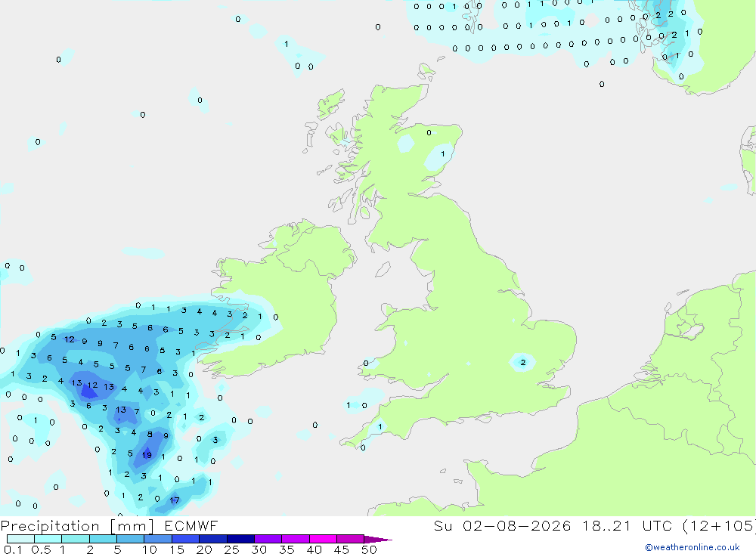Select the 'Precipitation [mm]' title text

pos(77,525)
